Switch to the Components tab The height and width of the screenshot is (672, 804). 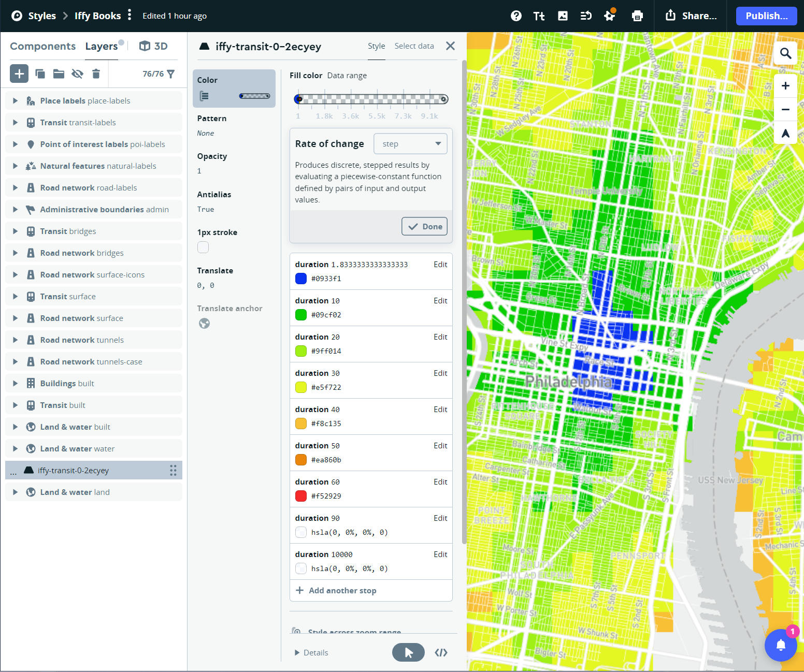pyautogui.click(x=43, y=46)
